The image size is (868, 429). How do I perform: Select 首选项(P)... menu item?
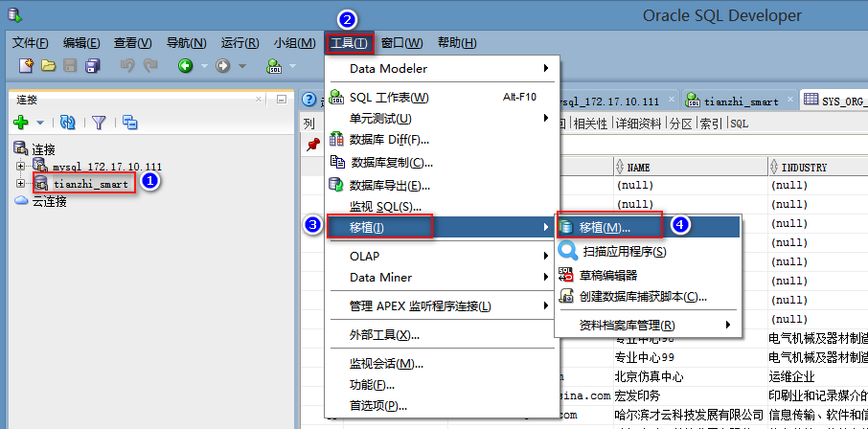(443, 406)
